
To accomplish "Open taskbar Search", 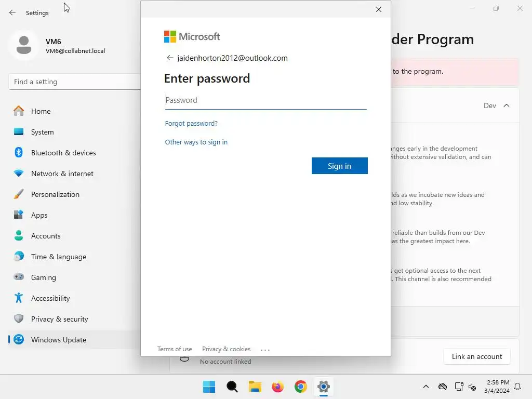I will pyautogui.click(x=232, y=387).
